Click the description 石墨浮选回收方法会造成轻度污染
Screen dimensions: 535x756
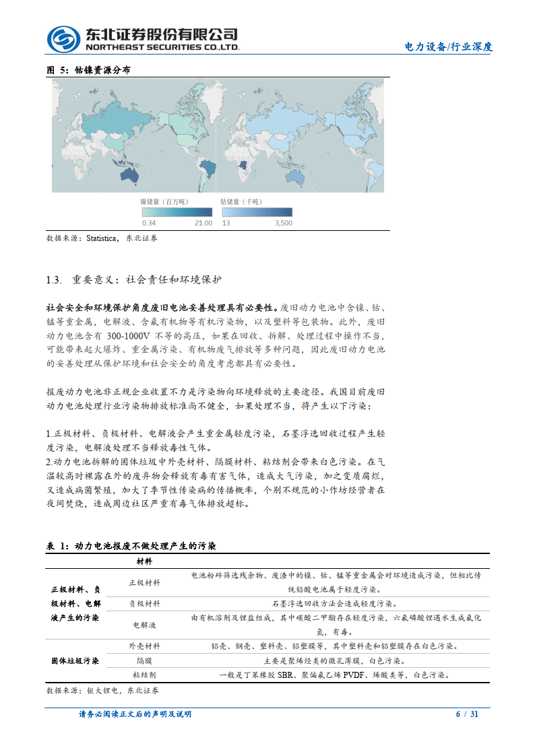click(x=335, y=604)
